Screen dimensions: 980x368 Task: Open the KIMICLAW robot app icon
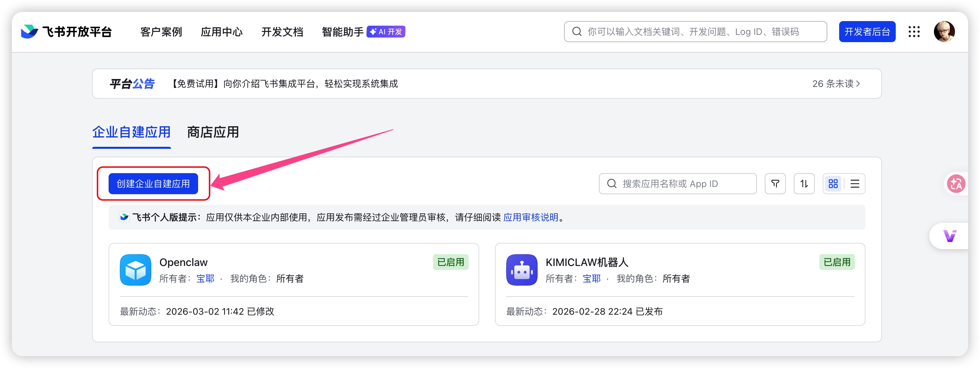click(x=522, y=270)
